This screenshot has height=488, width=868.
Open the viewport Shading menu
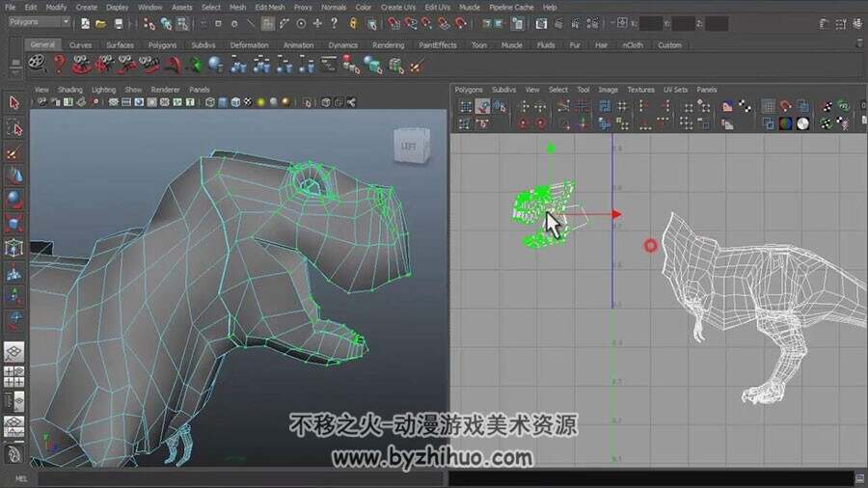pyautogui.click(x=69, y=89)
